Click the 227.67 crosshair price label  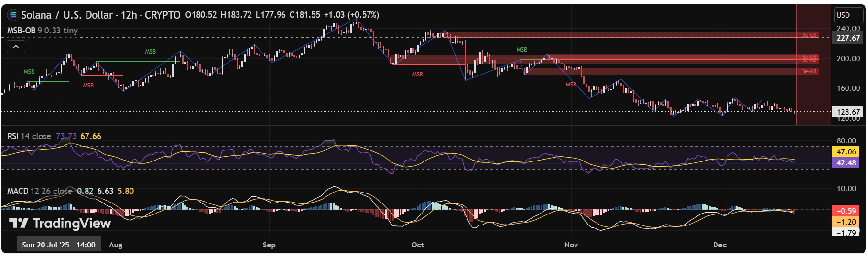coord(848,38)
